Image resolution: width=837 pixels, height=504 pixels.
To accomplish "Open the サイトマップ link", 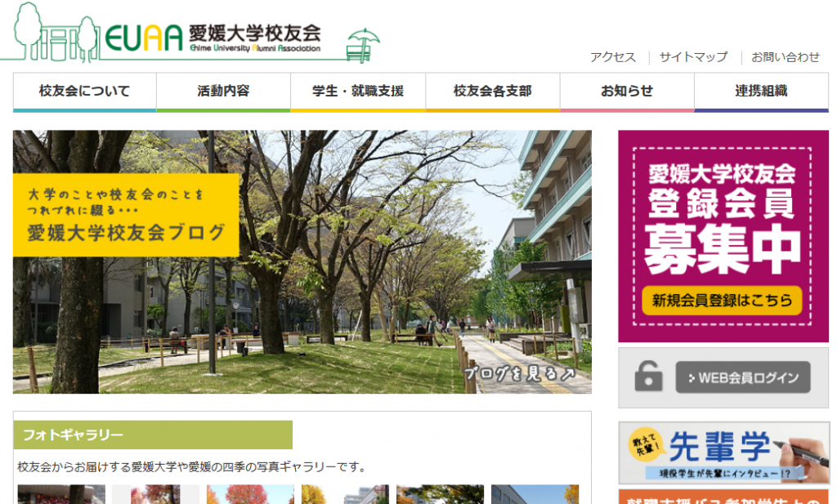I will [x=693, y=57].
